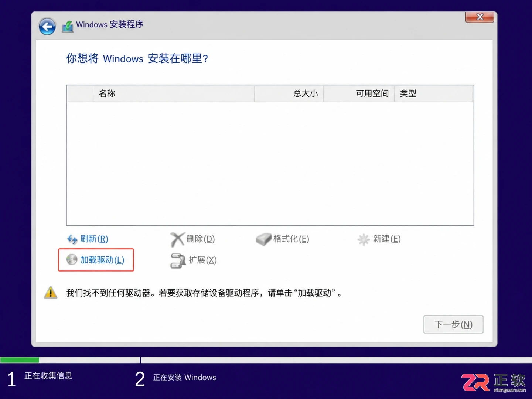Viewport: 532px width, 399px height.
Task: Click the step label 正在安装 Windows
Action: point(185,377)
